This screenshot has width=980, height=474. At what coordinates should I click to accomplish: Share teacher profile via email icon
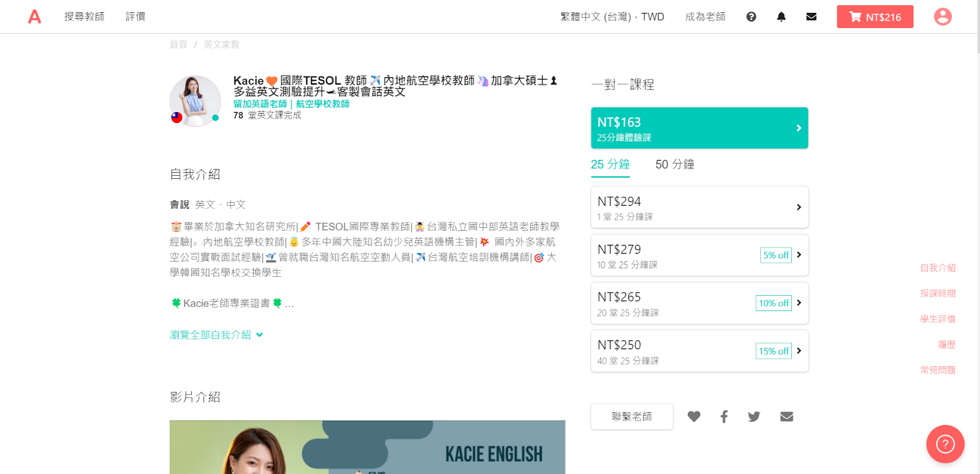point(786,416)
